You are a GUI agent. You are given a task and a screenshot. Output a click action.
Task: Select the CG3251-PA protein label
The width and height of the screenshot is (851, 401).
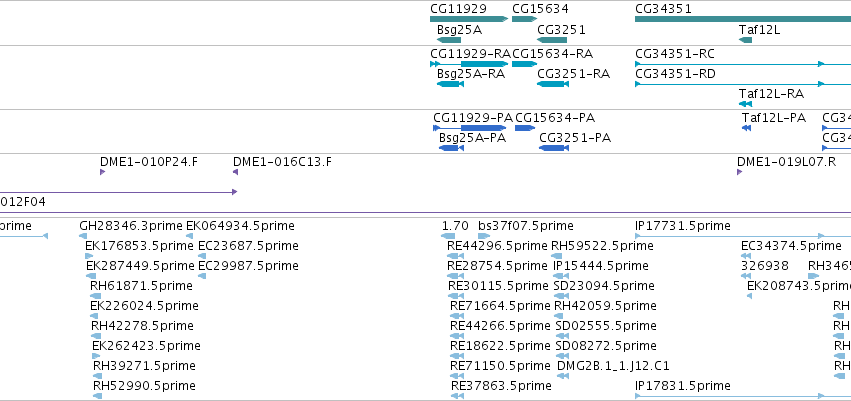tap(575, 138)
